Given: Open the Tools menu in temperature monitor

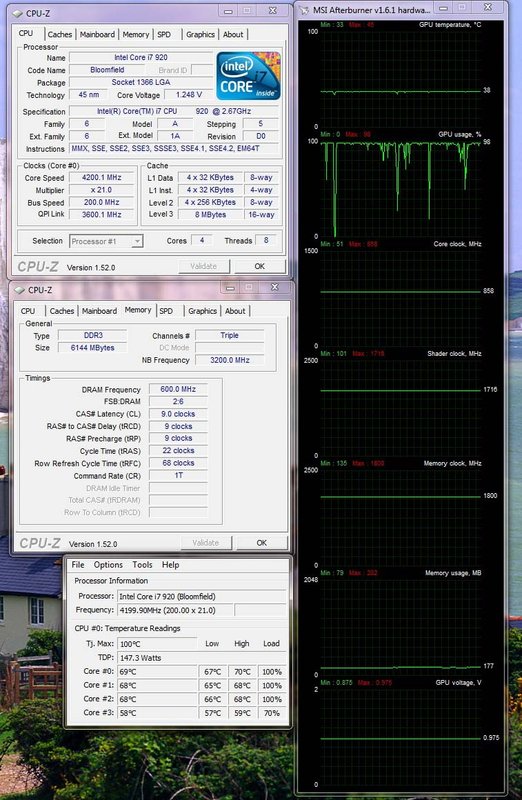Looking at the screenshot, I should pyautogui.click(x=142, y=565).
